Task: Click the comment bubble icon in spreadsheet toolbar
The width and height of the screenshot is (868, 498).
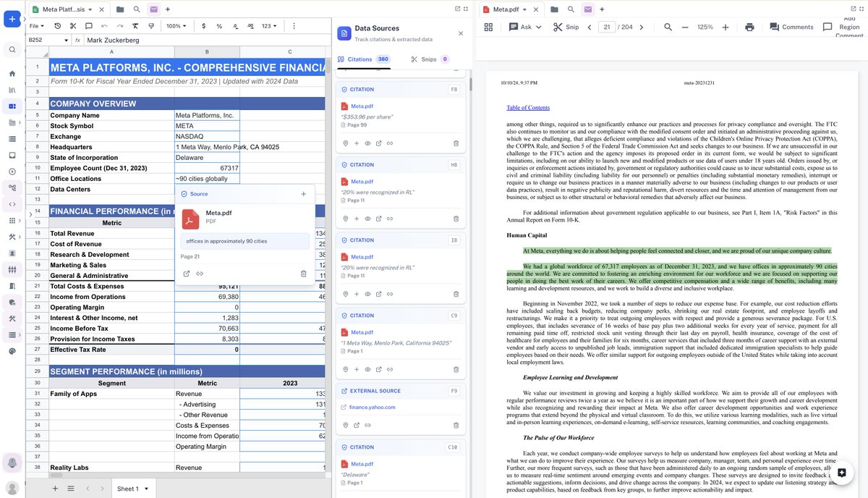Action: click(x=89, y=26)
